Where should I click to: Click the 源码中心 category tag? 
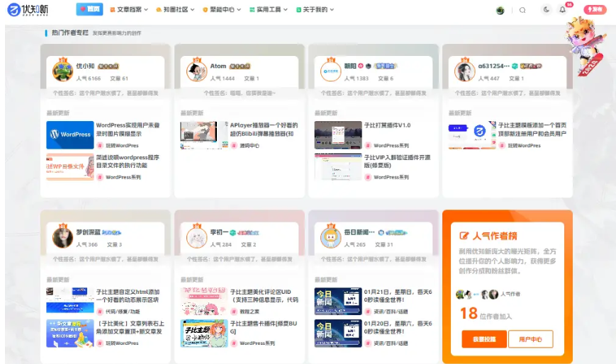[249, 146]
